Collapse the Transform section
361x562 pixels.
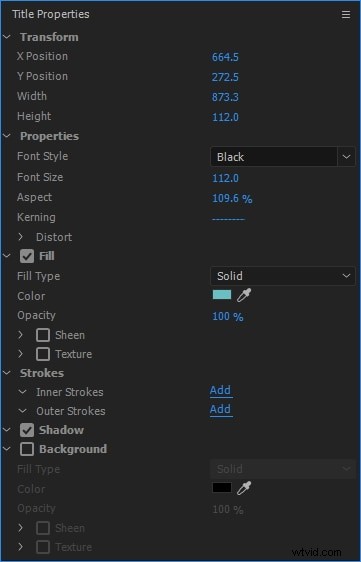7,37
